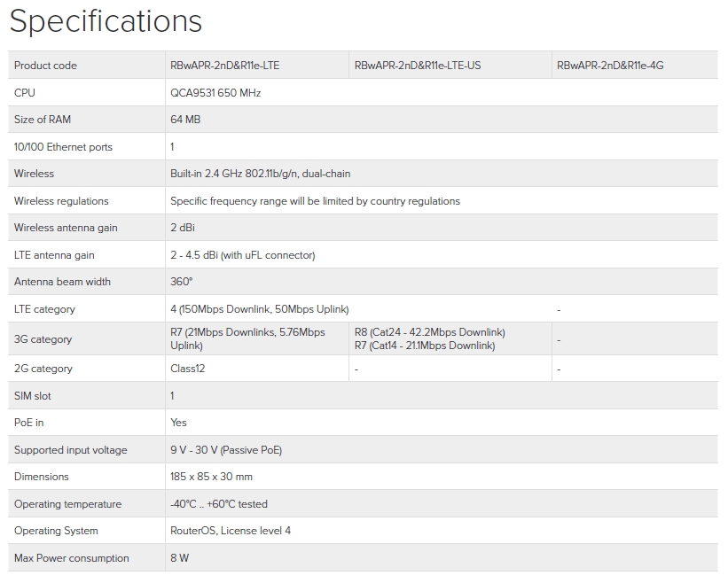Select the 8 W max power value

179,558
